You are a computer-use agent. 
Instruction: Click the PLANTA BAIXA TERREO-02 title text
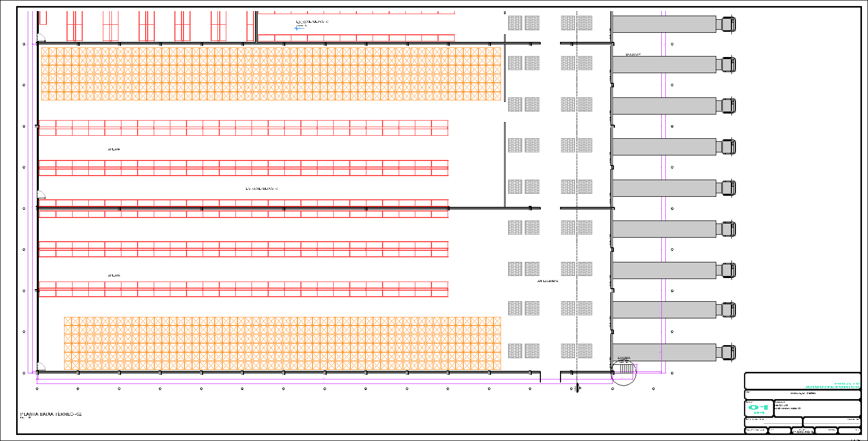[x=51, y=414]
